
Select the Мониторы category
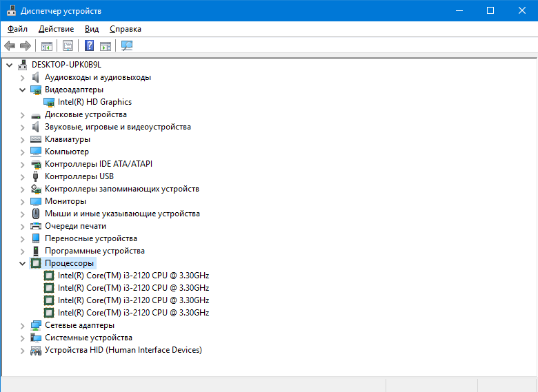click(x=66, y=201)
